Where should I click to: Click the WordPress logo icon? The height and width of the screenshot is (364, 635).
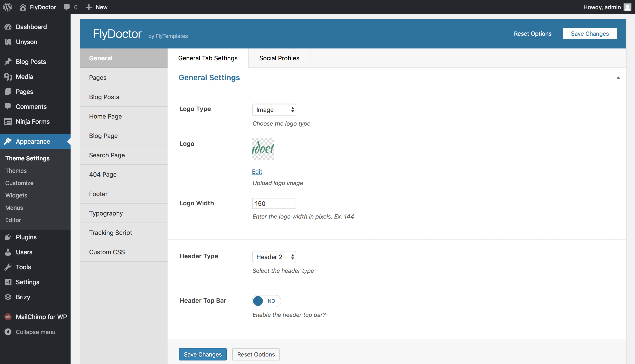tap(7, 7)
